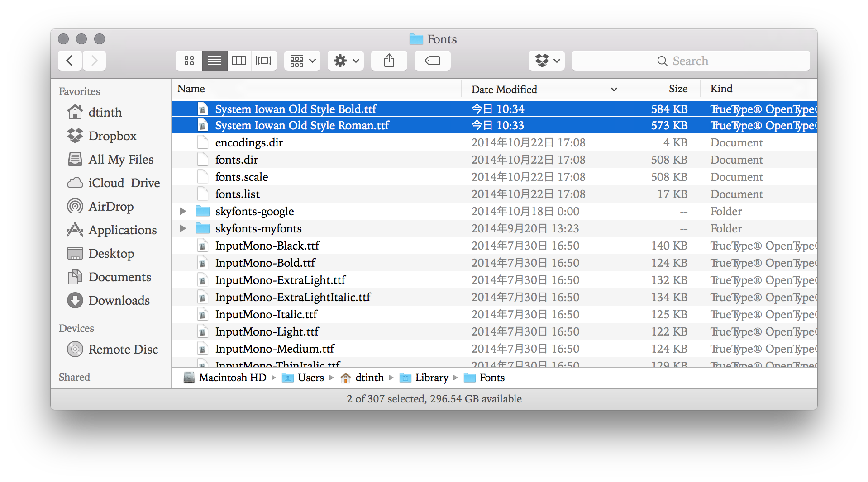Select System Iowan Old Style Bold.ttf

pos(495,109)
